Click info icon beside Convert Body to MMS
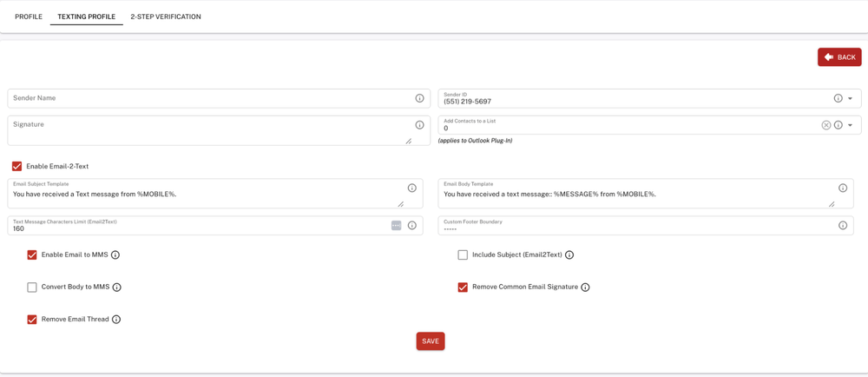Screen dimensions: 868x377 pyautogui.click(x=117, y=288)
